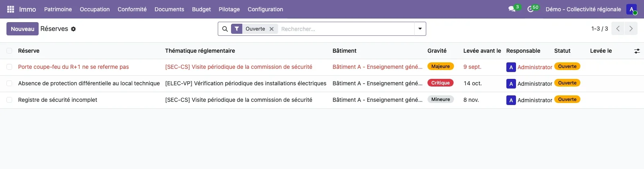Open the Documents menu

(x=169, y=9)
